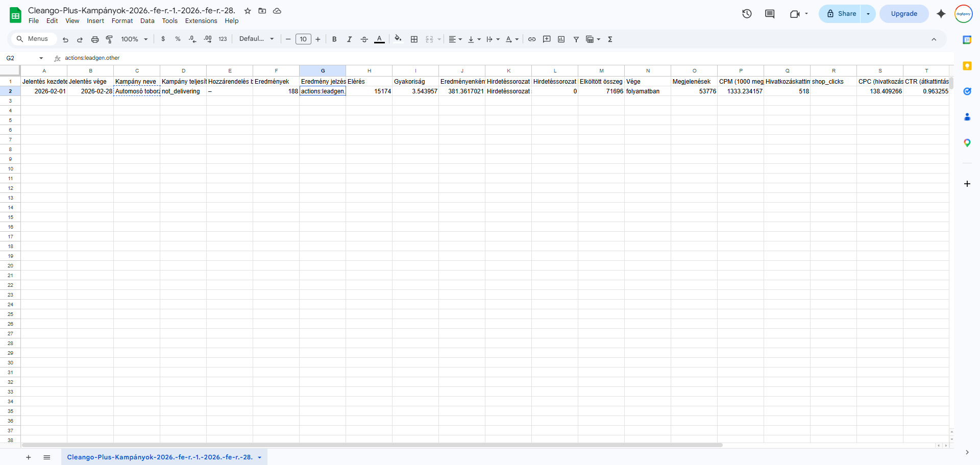Click the create filter icon
Viewport: 980px width, 465px height.
576,39
